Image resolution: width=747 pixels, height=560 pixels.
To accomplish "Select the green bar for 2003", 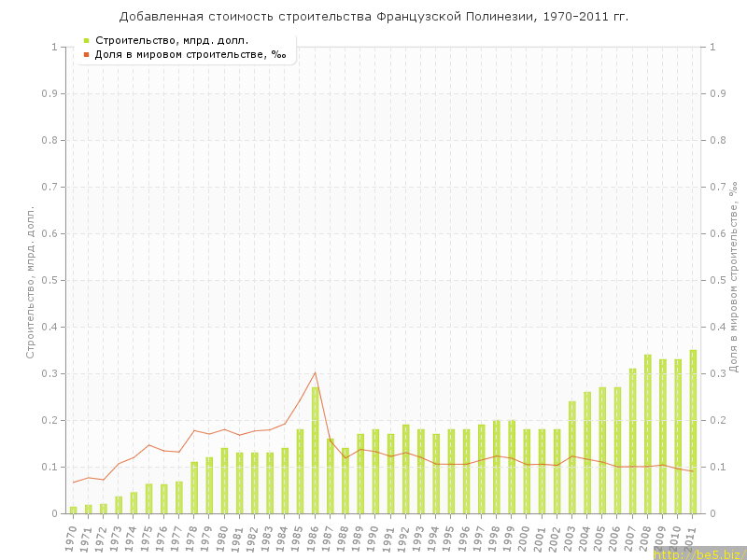I will pyautogui.click(x=572, y=457).
